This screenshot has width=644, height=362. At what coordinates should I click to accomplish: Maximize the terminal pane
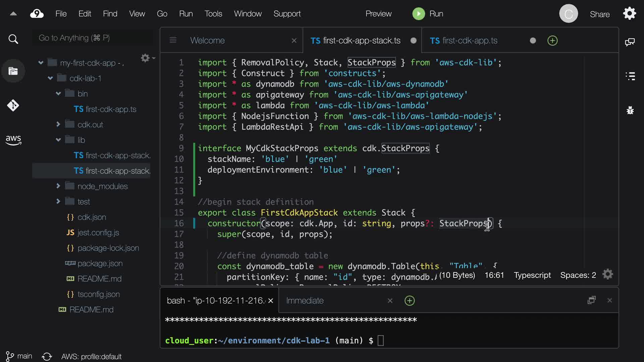[x=592, y=300]
